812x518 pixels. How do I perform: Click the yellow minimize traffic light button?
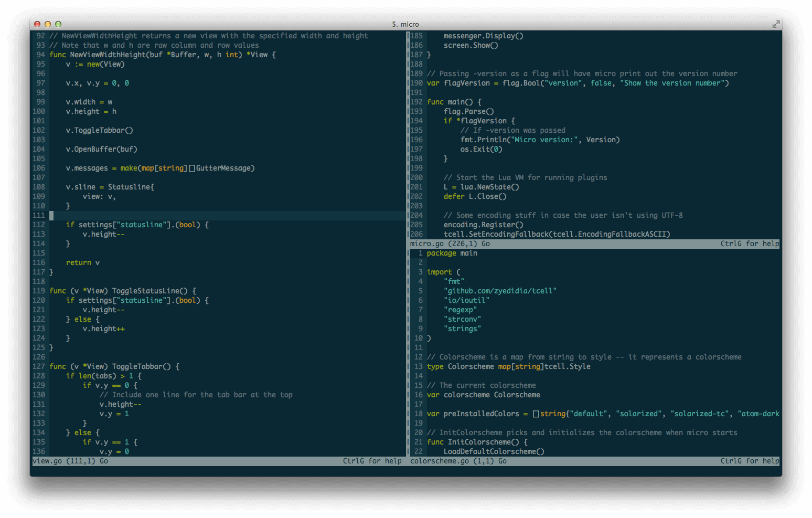click(48, 24)
